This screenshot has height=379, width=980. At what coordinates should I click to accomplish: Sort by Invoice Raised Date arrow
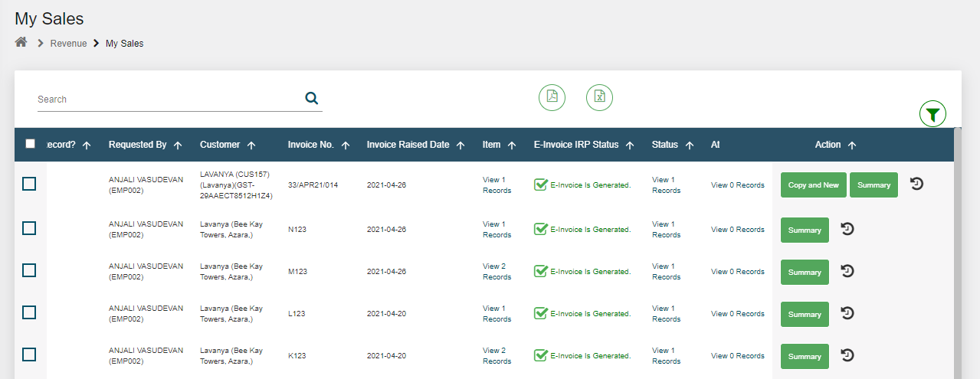click(461, 145)
